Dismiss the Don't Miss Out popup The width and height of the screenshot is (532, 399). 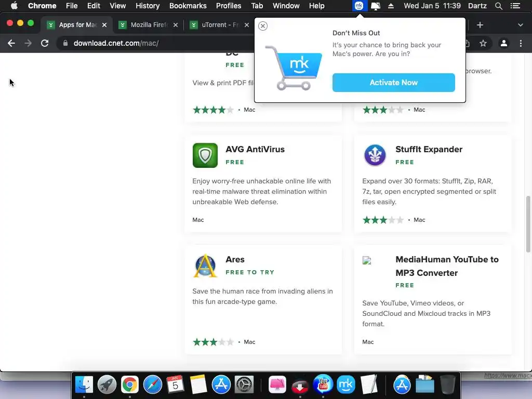pyautogui.click(x=262, y=26)
